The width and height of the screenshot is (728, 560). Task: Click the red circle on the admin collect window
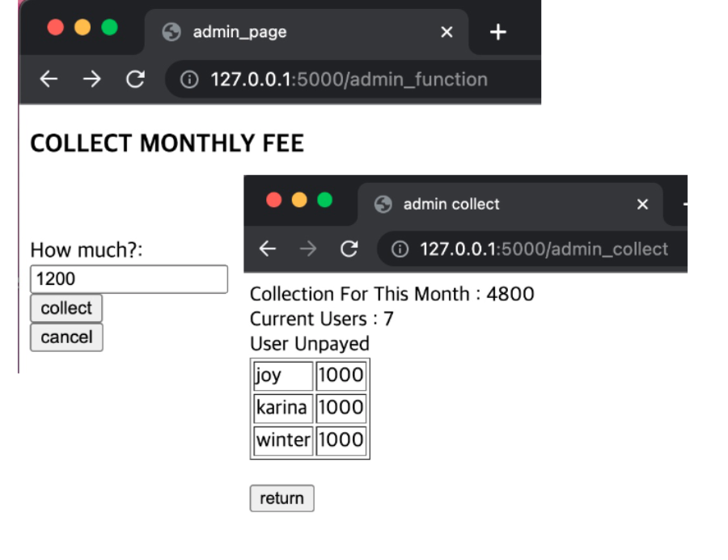(274, 199)
